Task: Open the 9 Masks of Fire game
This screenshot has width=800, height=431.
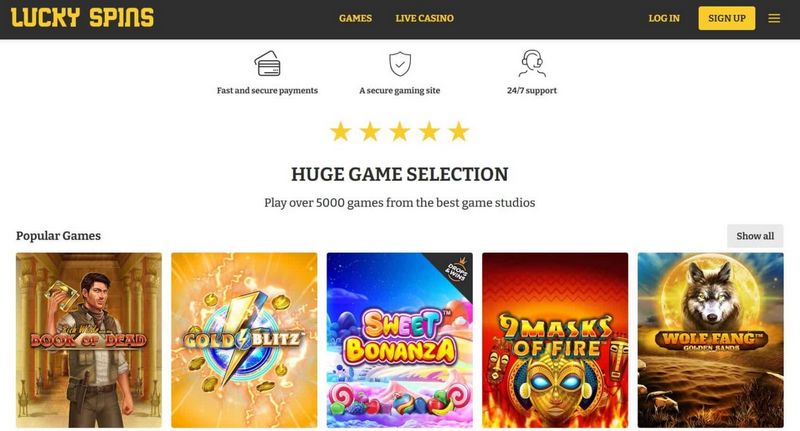Action: coord(555,340)
